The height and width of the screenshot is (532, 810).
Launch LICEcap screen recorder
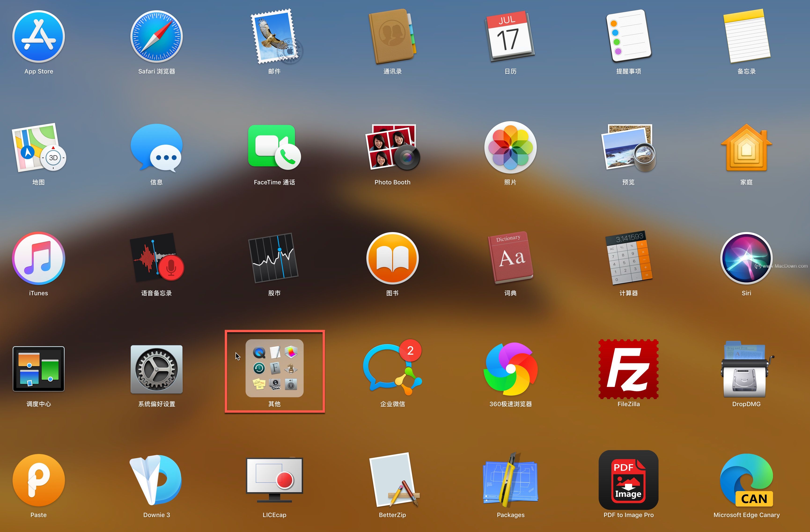click(x=274, y=480)
